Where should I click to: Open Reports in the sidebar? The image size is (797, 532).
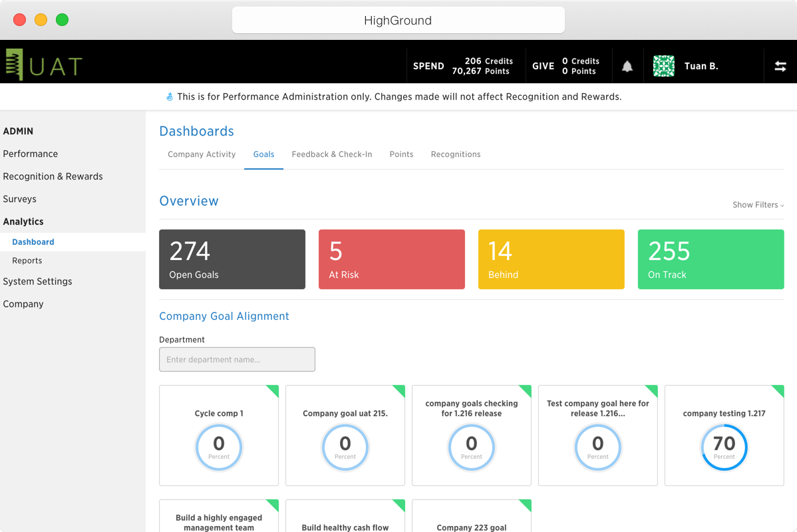[x=27, y=261]
